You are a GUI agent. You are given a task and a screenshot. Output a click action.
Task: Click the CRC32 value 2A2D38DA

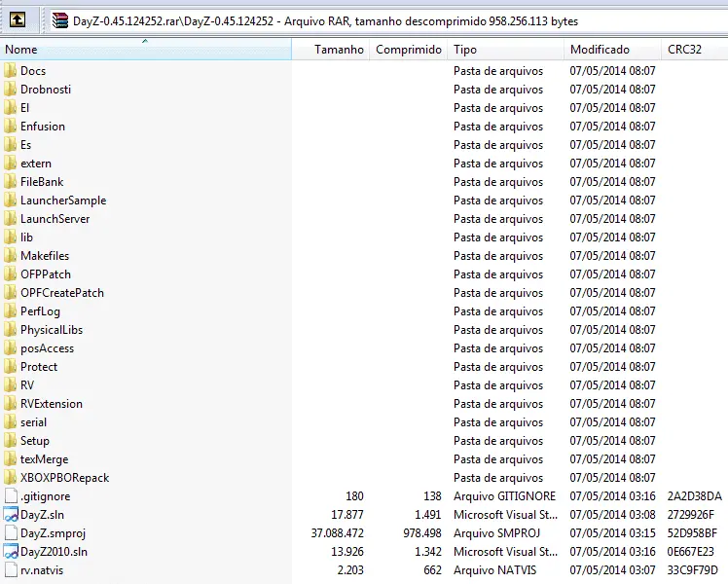tap(695, 496)
